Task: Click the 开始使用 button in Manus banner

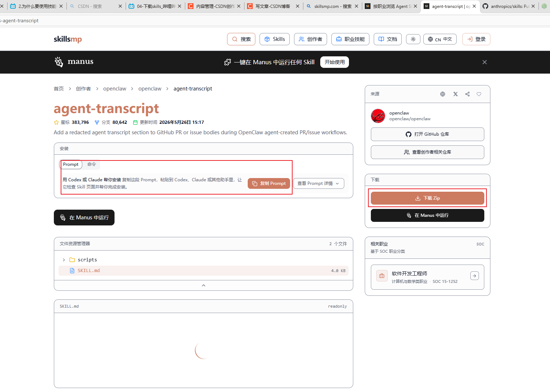Action: tap(335, 62)
